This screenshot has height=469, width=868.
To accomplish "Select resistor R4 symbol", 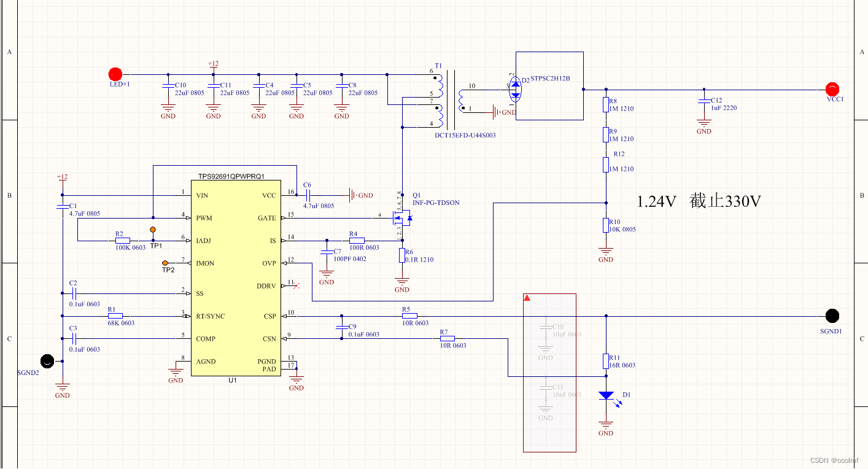I will pyautogui.click(x=357, y=241).
